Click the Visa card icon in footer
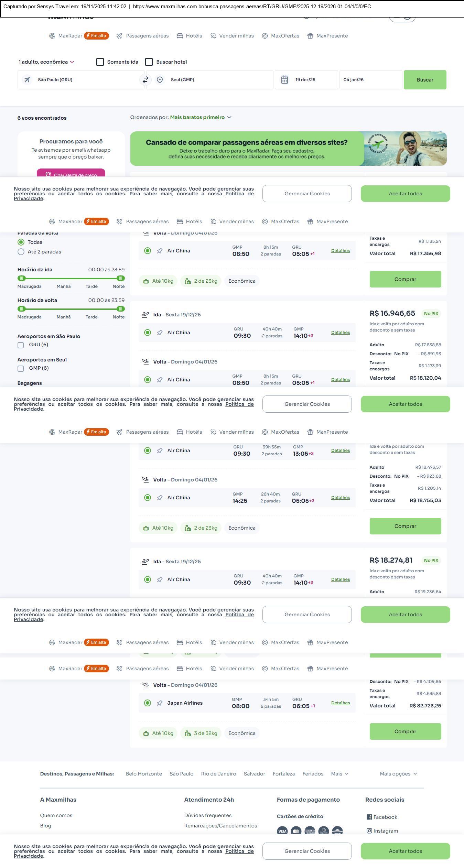This screenshot has width=464, height=868. click(282, 831)
